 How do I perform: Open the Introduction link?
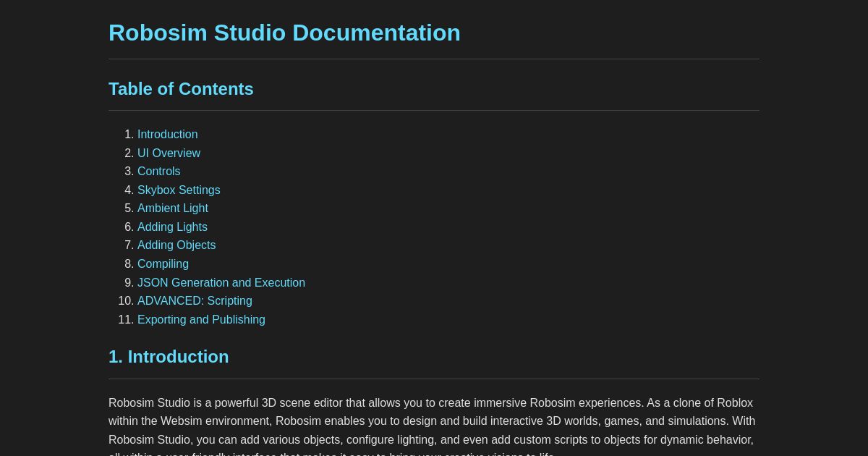tap(167, 134)
